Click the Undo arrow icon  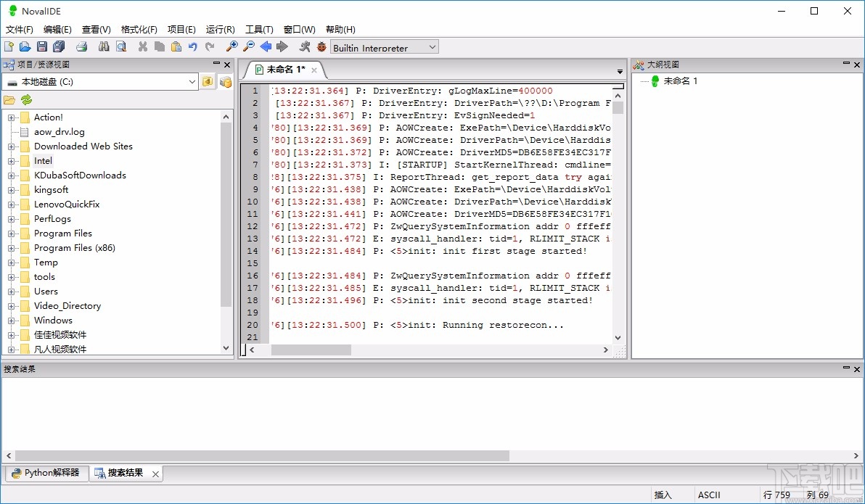[x=192, y=47]
